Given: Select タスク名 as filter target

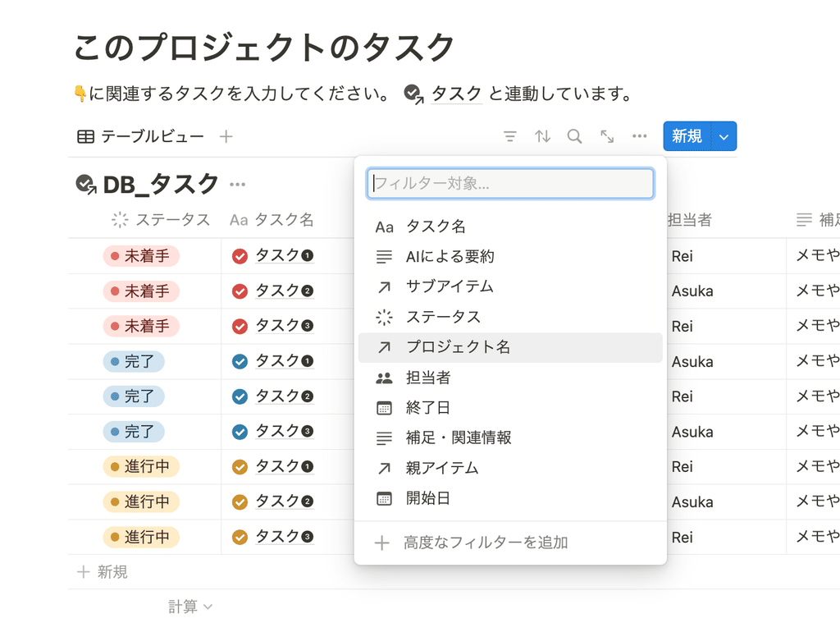Looking at the screenshot, I should point(510,227).
